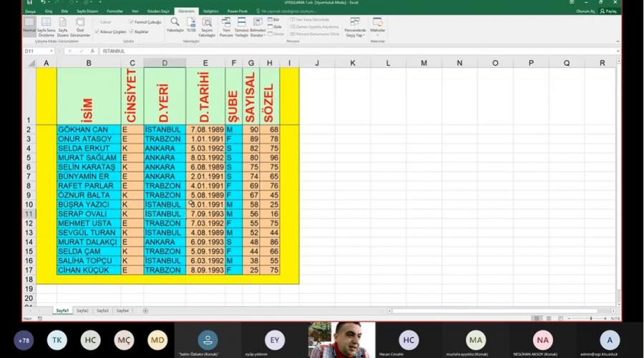Add a new sheet with plus button

coord(145,311)
